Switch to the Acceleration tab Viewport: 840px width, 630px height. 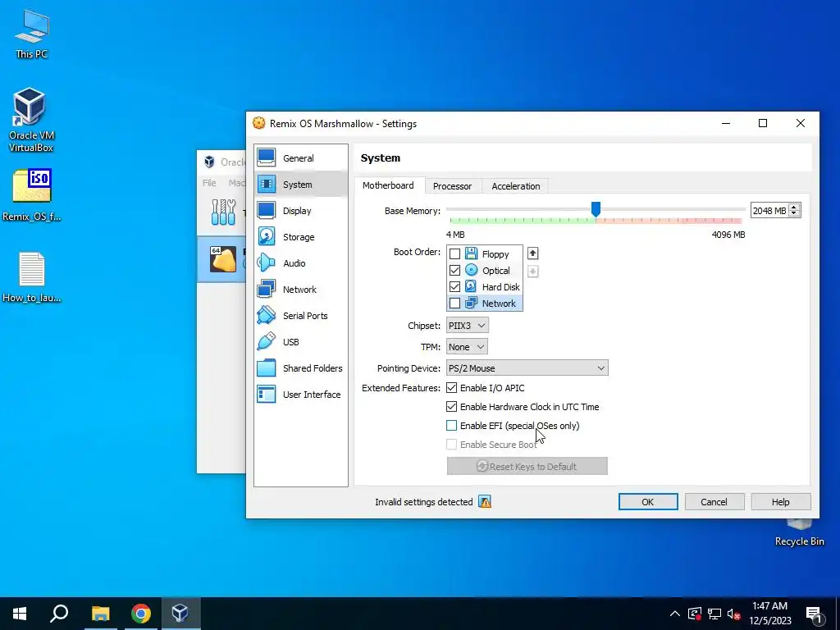click(x=516, y=186)
